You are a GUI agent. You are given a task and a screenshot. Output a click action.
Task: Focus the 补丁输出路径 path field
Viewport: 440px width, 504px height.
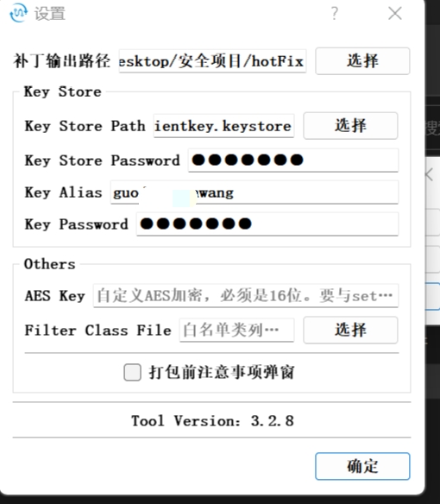(212, 61)
